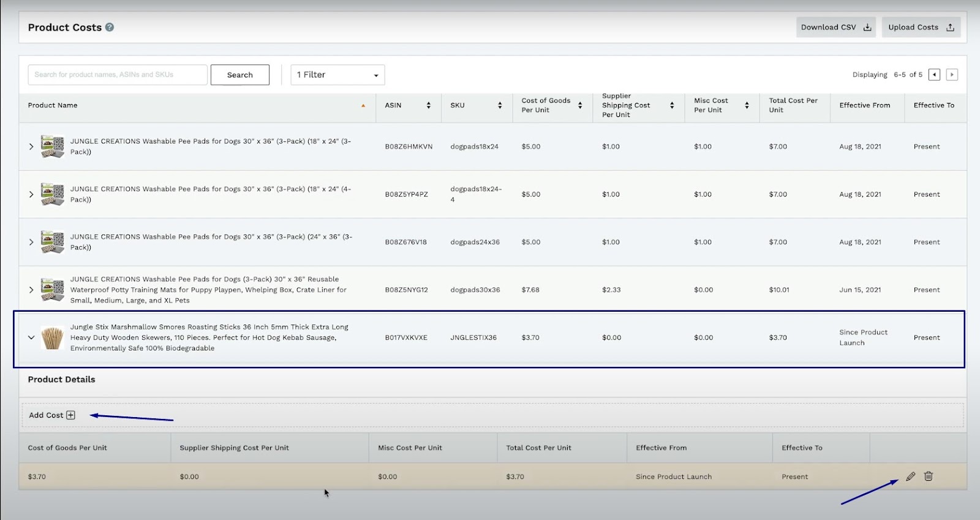Go to previous page of results

[934, 75]
